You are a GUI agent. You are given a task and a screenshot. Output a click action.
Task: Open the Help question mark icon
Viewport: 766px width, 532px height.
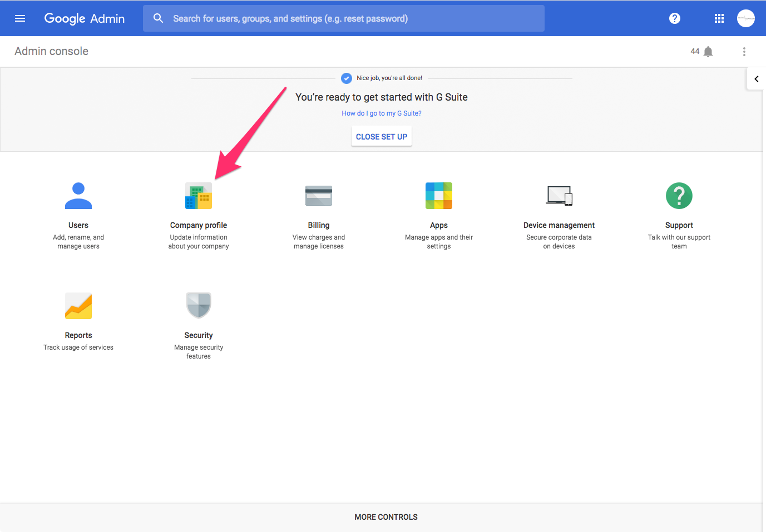pyautogui.click(x=675, y=18)
